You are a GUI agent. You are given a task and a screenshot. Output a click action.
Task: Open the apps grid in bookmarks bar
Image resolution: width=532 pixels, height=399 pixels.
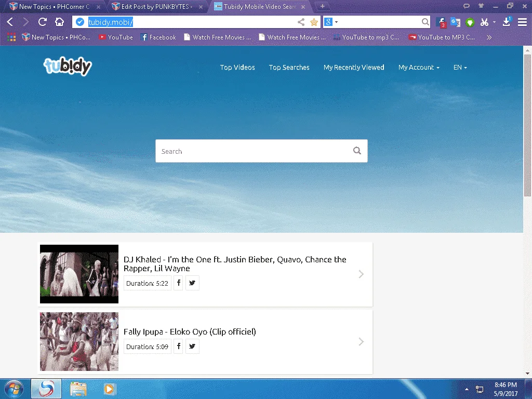click(x=11, y=37)
